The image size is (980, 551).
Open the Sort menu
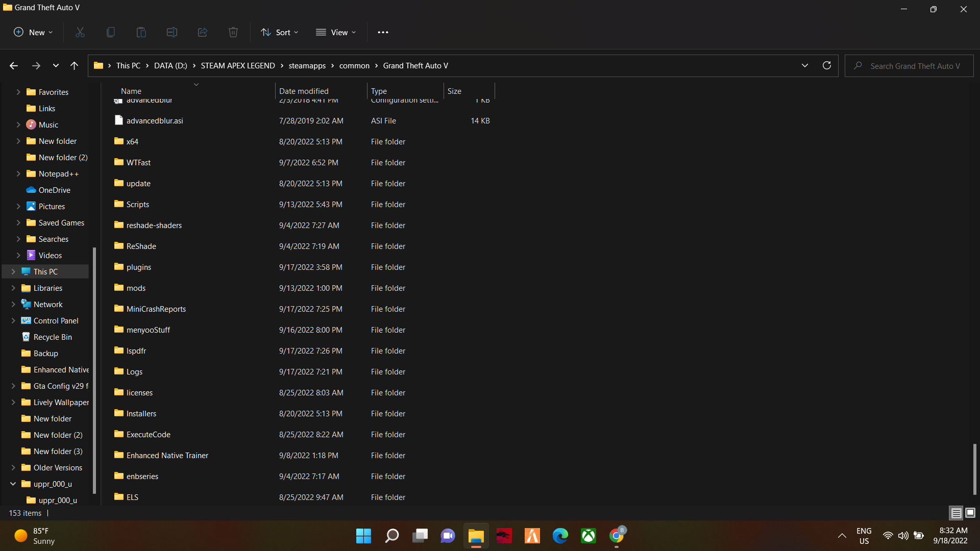[x=280, y=32]
